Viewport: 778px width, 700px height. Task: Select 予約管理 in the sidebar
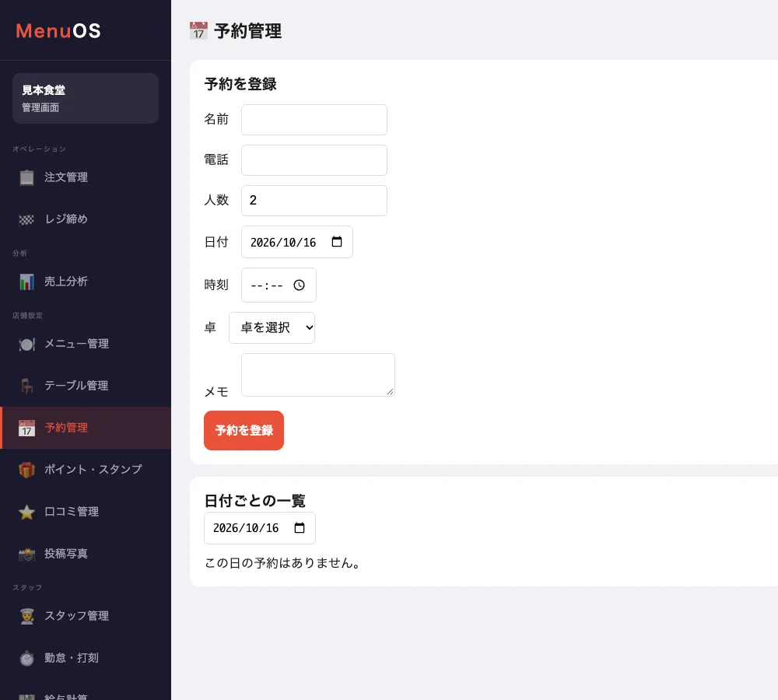pos(86,428)
